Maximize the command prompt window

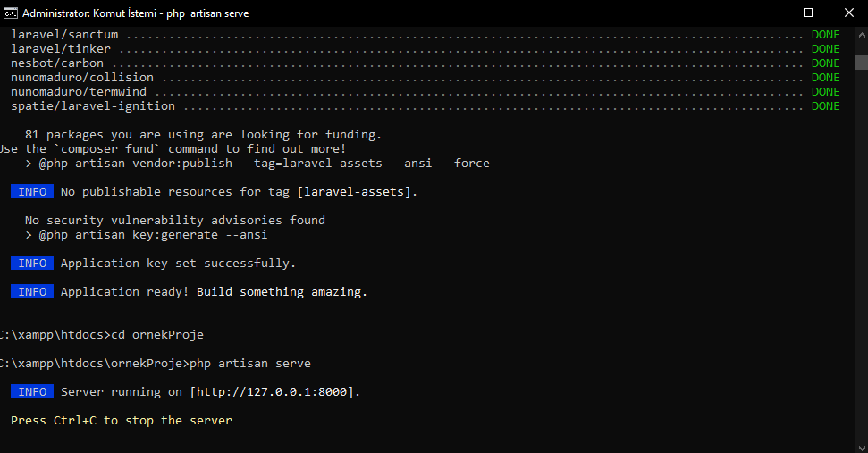pyautogui.click(x=808, y=13)
